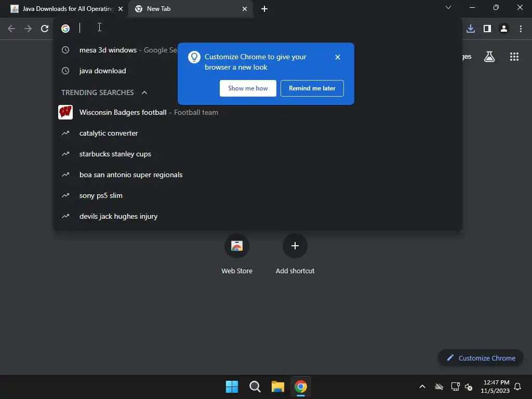The height and width of the screenshot is (399, 532).
Task: Choose boa san antonio super regionals
Action: 258,175
